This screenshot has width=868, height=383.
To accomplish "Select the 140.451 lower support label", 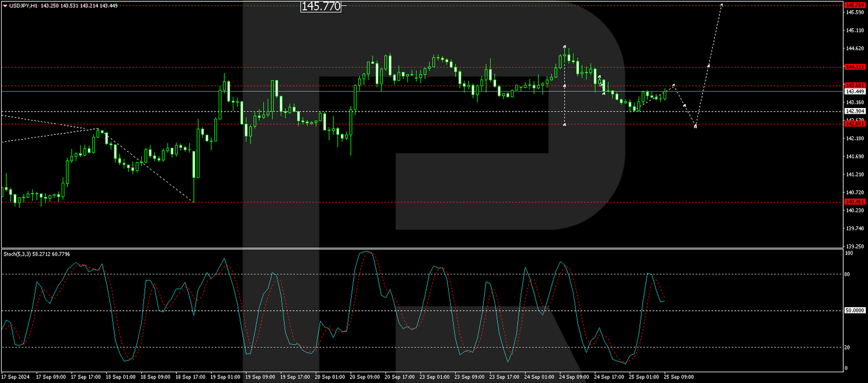I will tap(854, 201).
